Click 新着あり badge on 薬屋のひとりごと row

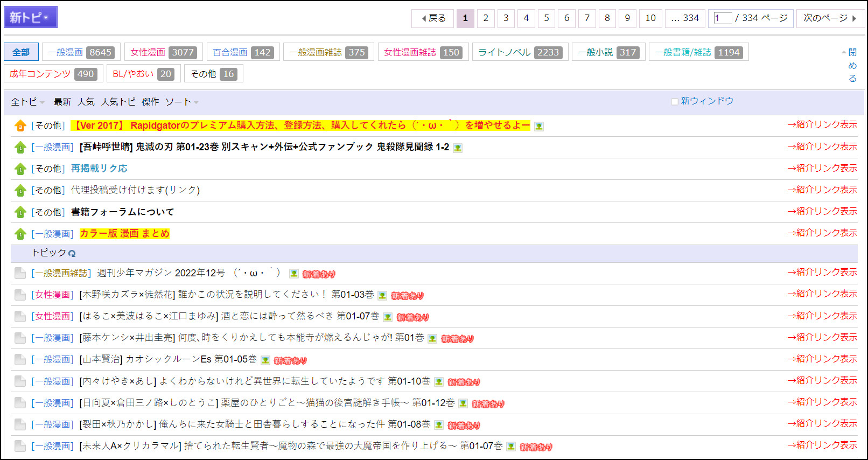pyautogui.click(x=488, y=404)
